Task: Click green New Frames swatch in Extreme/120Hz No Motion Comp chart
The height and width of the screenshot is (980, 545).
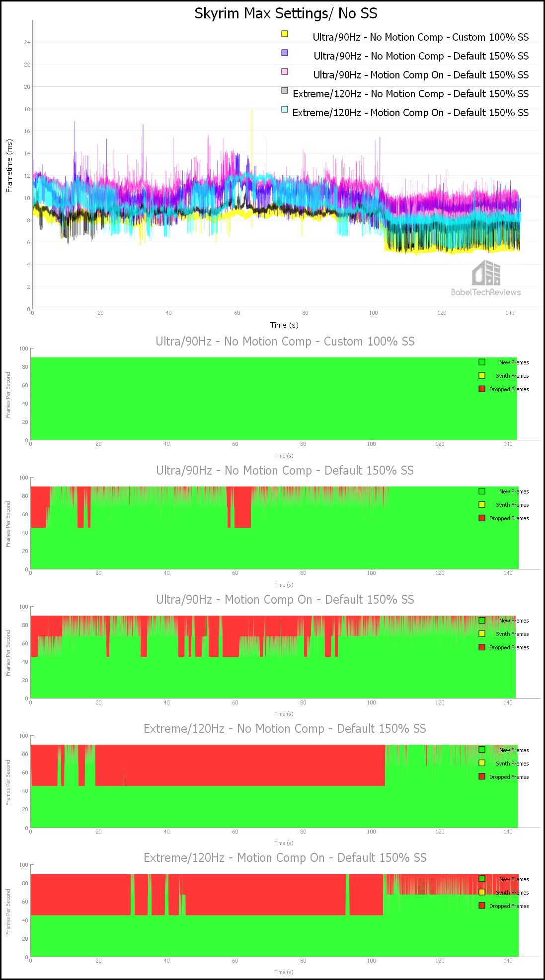Action: tap(482, 750)
